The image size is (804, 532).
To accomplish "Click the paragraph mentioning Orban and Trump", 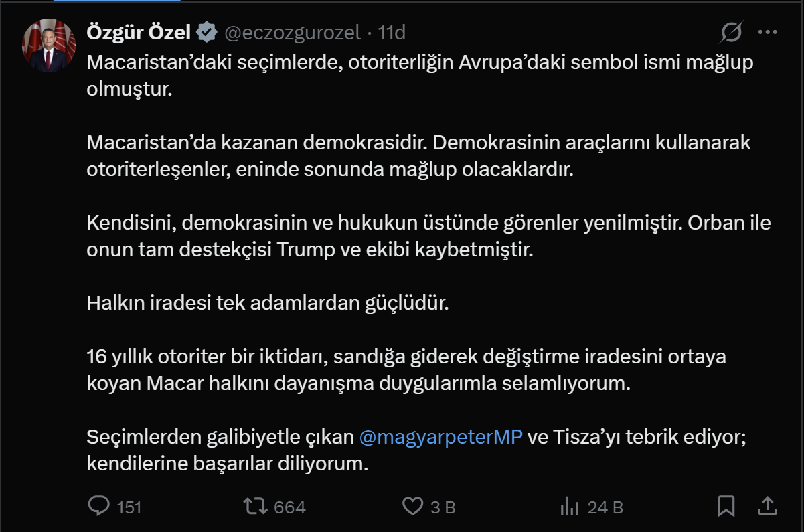I will (428, 236).
